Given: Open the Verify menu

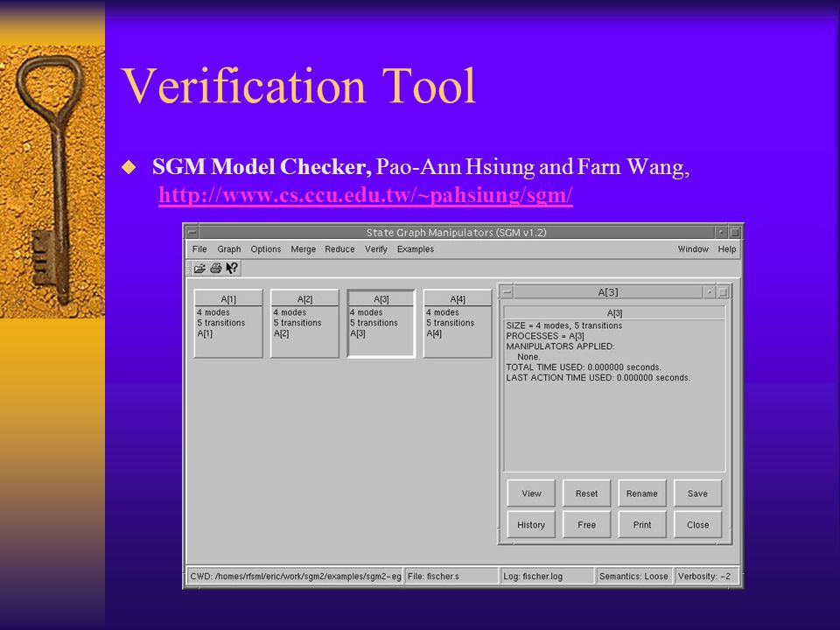Looking at the screenshot, I should tap(376, 249).
